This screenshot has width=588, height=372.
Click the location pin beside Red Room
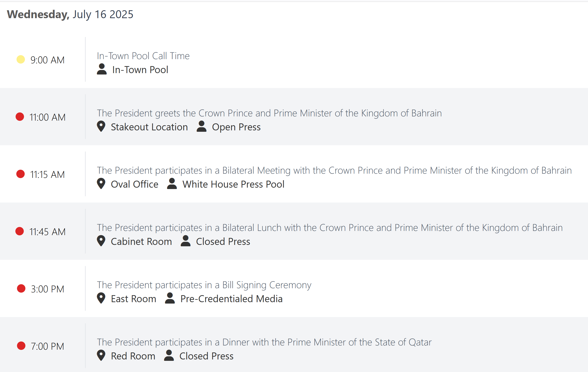point(101,355)
